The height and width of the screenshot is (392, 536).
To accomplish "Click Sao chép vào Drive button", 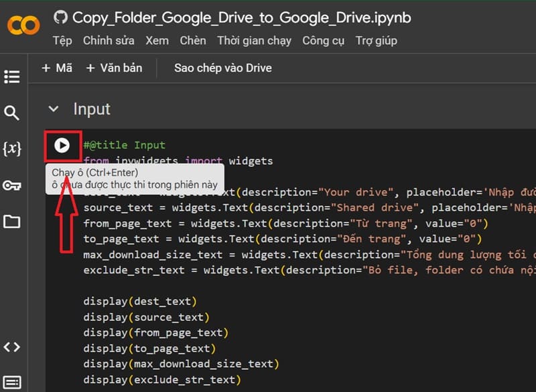I will click(222, 68).
